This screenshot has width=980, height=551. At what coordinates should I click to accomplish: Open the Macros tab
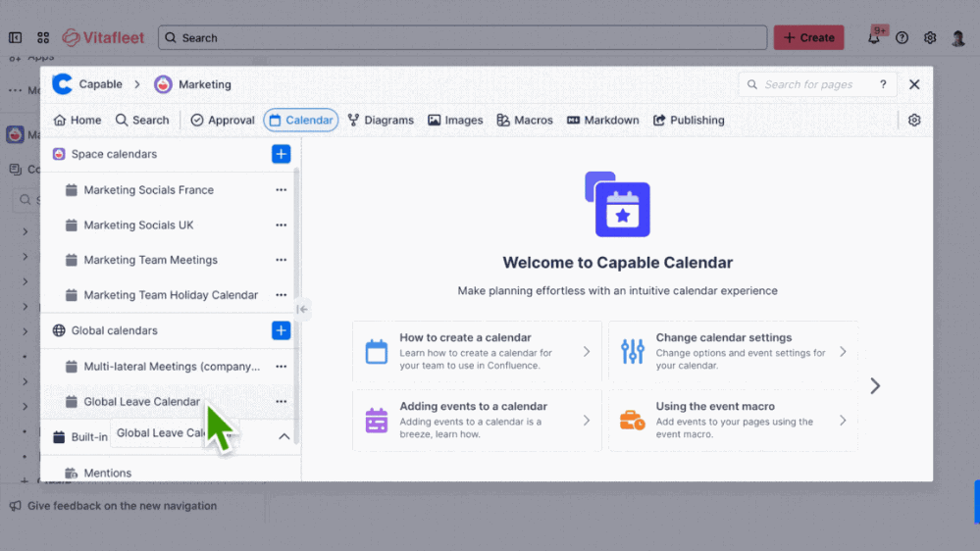525,120
